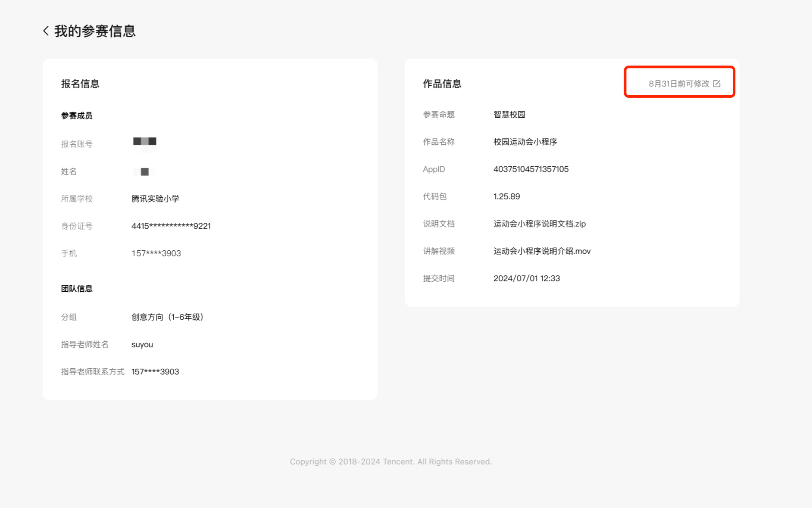Select the AppID number 40375104571357105
Screen dimensions: 812x508
(531, 169)
